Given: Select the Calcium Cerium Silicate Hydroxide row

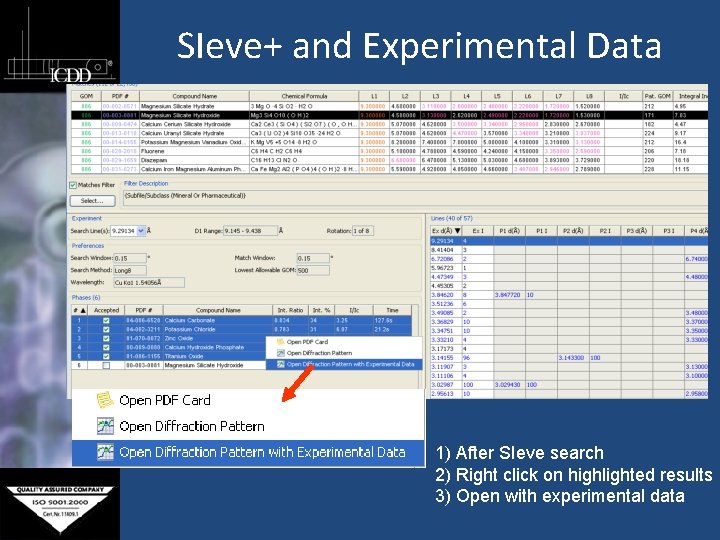Looking at the screenshot, I should click(389, 124).
